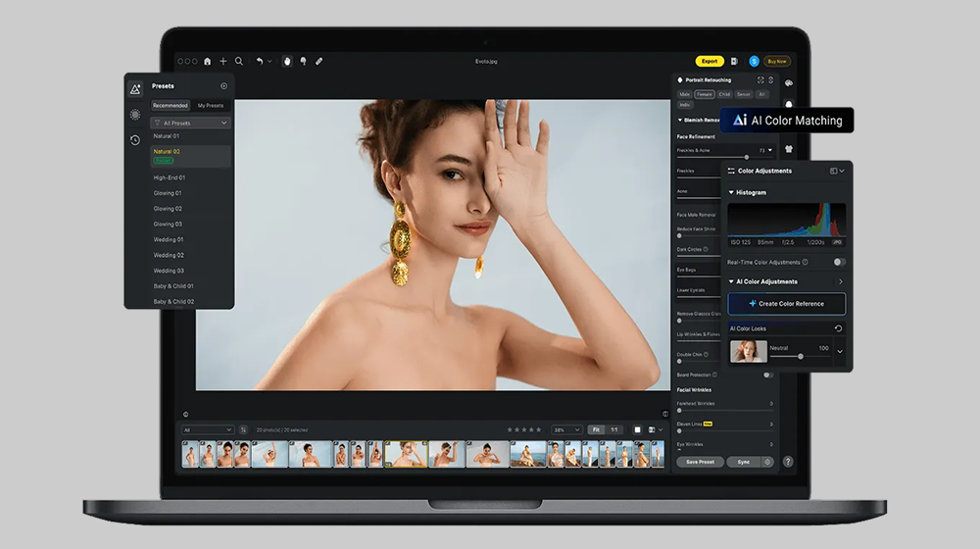Open the clothing shirt side panel icon

click(789, 149)
